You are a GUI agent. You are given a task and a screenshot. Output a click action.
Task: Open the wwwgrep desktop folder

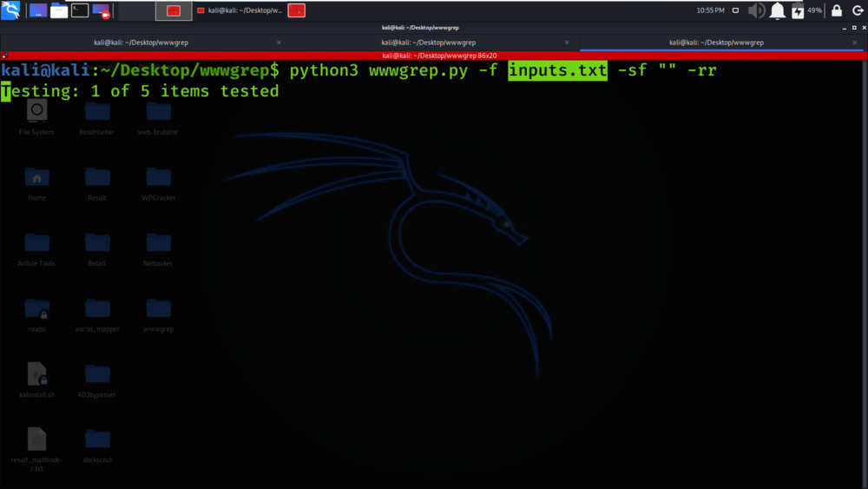pyautogui.click(x=158, y=314)
